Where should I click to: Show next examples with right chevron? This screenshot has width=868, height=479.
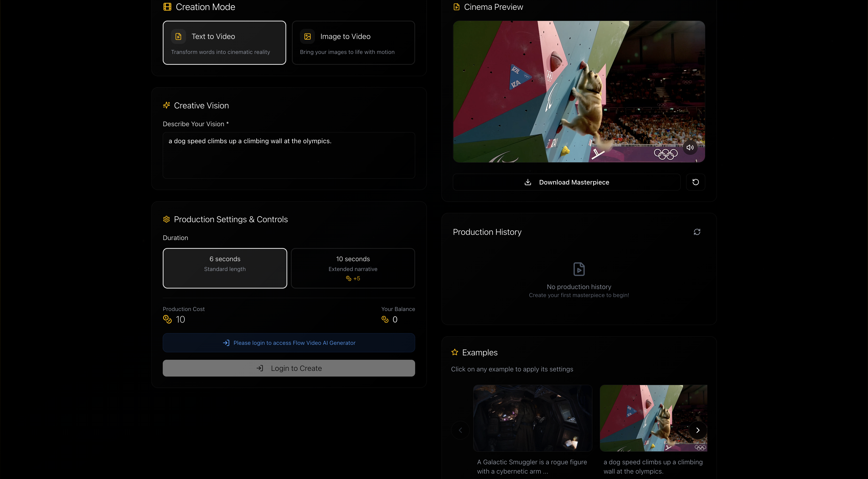pos(698,430)
